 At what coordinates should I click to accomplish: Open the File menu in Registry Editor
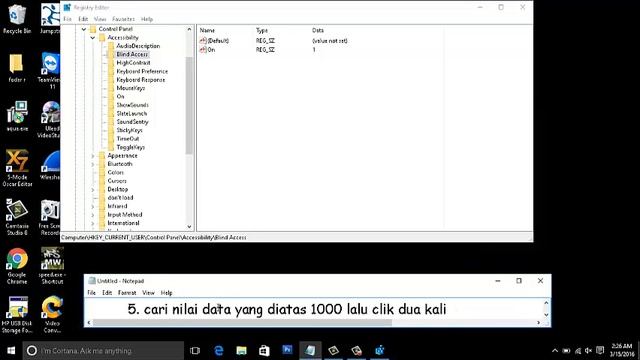[67, 19]
